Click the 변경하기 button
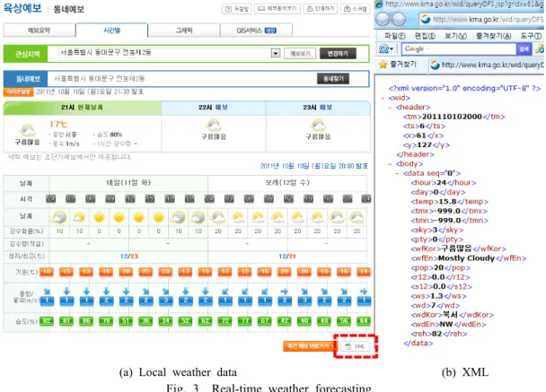The image size is (546, 392). (338, 54)
